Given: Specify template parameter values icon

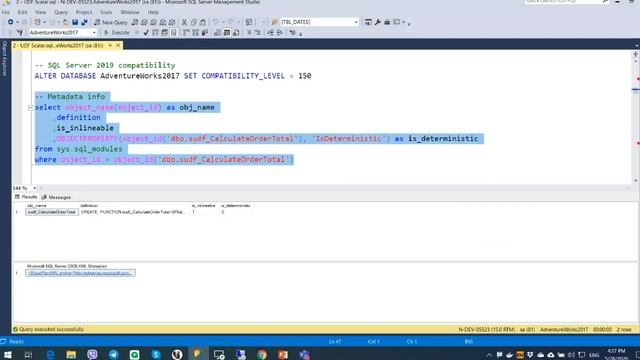Looking at the screenshot, I should (292, 33).
